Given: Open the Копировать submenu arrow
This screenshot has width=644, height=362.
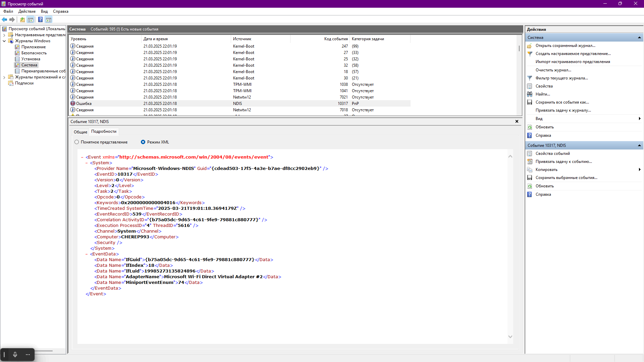Looking at the screenshot, I should (x=640, y=170).
